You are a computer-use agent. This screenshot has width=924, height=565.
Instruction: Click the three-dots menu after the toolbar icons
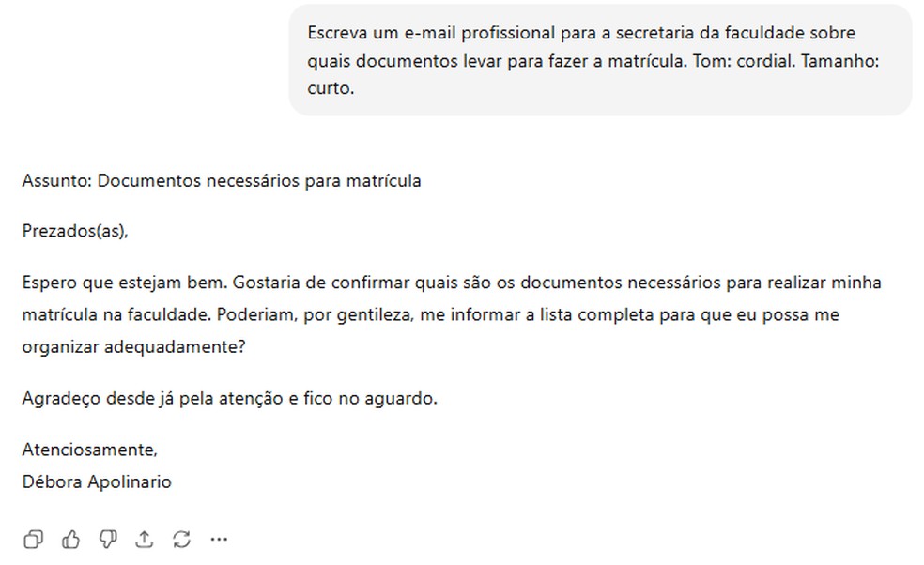coord(219,540)
